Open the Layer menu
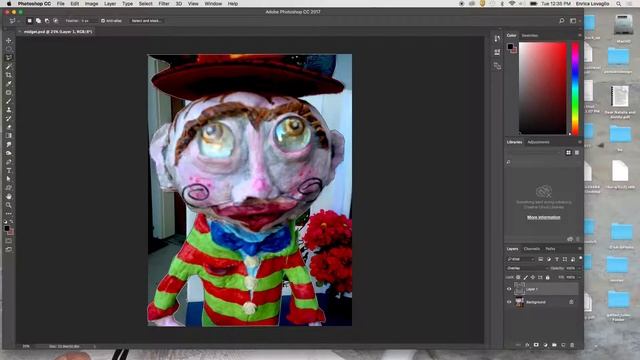The width and height of the screenshot is (640, 360). tap(110, 4)
